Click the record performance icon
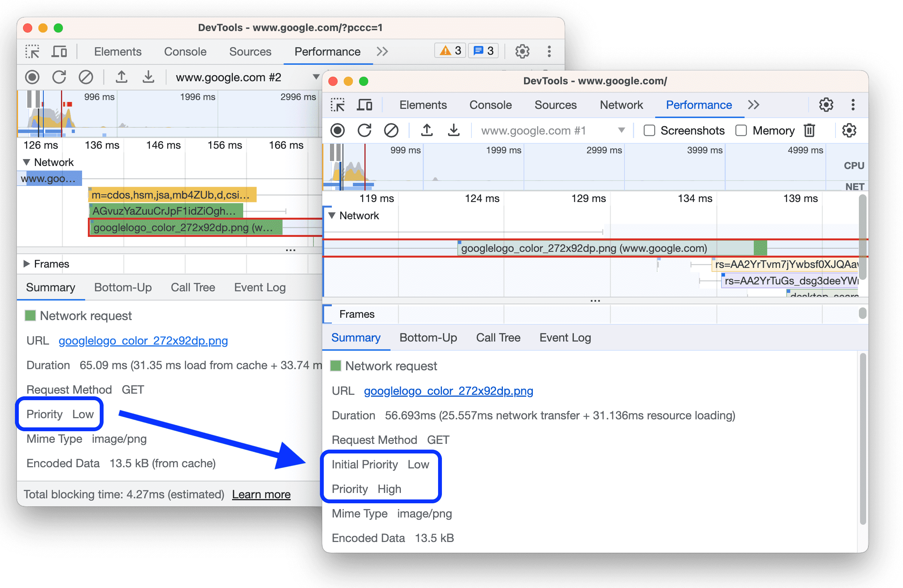903x588 pixels. [x=336, y=131]
